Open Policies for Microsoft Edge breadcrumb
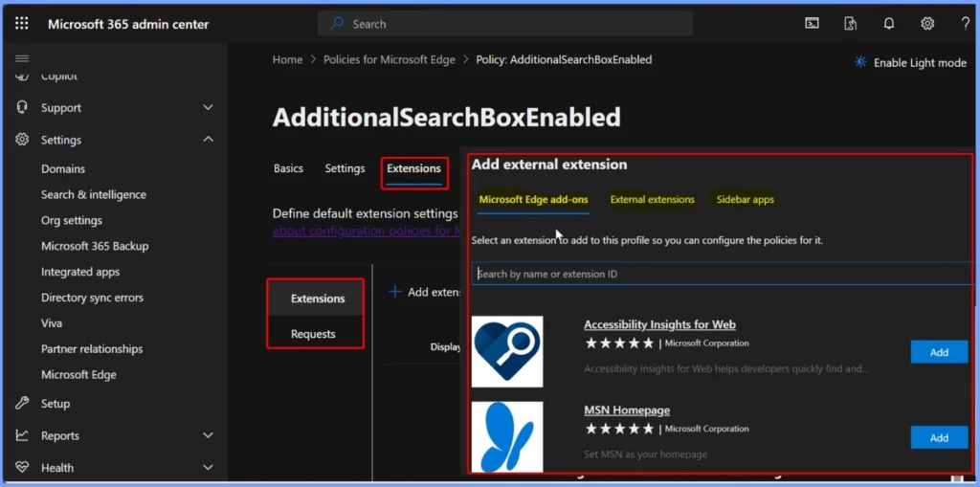This screenshot has height=487, width=980. pos(389,59)
